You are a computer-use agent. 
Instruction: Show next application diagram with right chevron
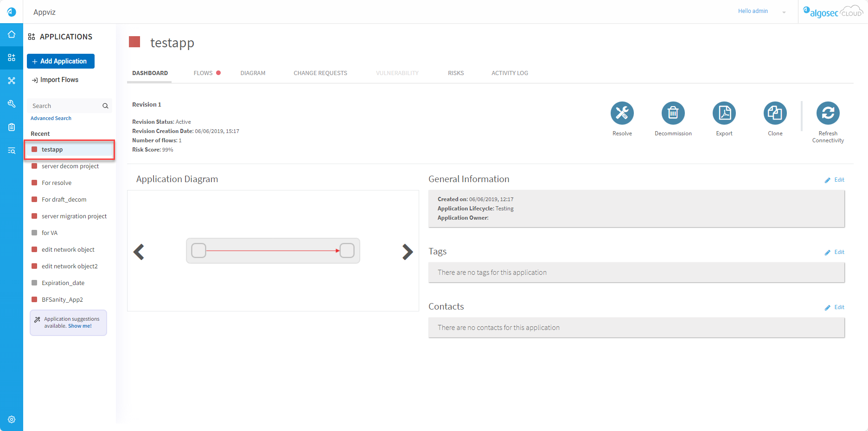point(407,252)
